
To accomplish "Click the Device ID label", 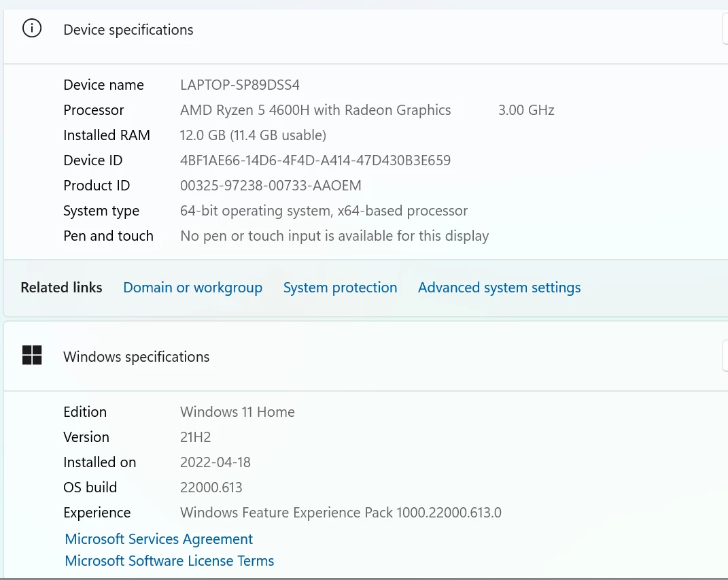I will pyautogui.click(x=93, y=160).
